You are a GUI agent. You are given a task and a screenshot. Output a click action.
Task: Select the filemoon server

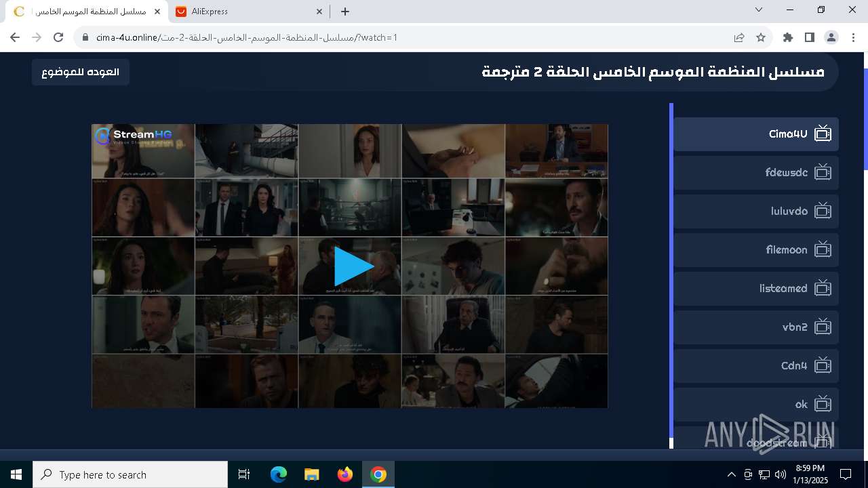click(x=756, y=250)
